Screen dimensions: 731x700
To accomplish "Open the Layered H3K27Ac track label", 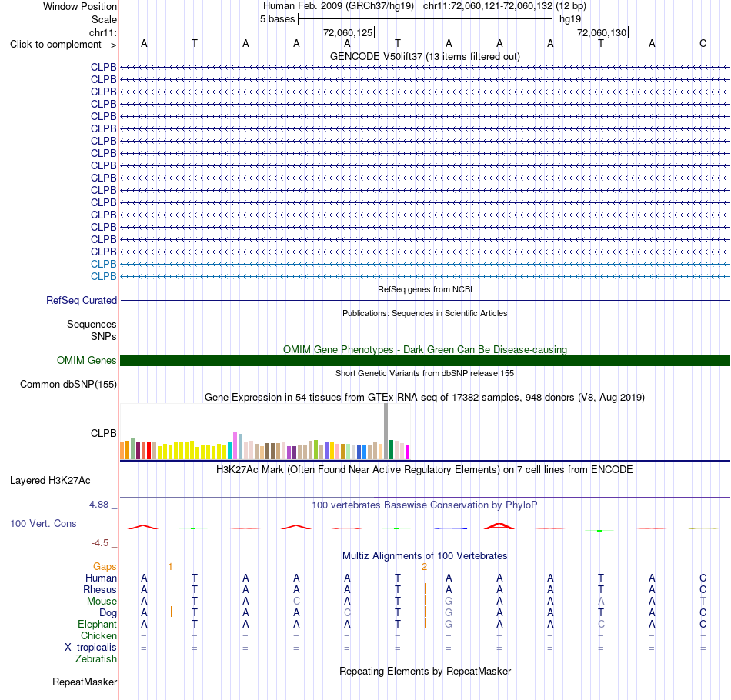I will point(50,481).
